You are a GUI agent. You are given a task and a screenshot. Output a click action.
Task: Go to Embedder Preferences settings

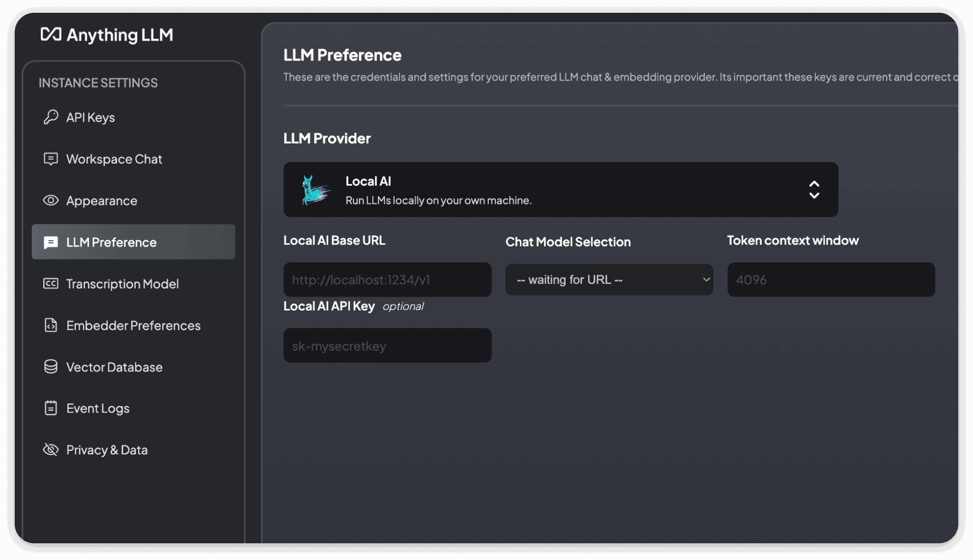pyautogui.click(x=133, y=325)
